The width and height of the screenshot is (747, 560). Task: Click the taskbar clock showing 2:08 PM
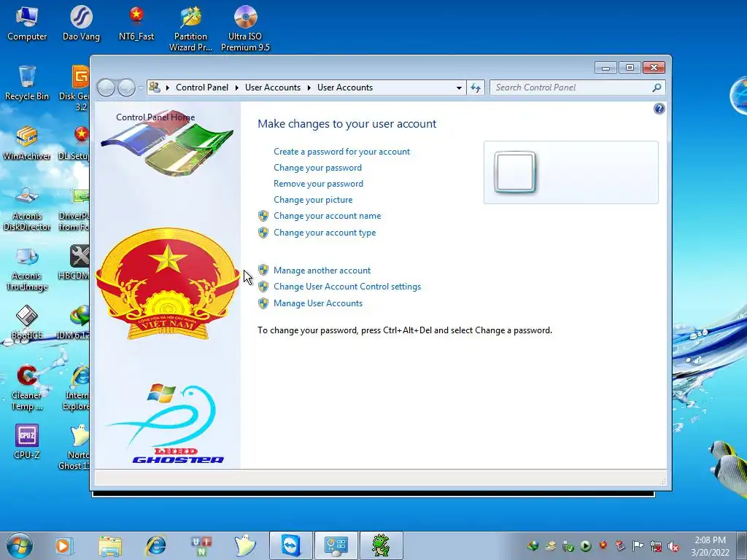[x=710, y=546]
